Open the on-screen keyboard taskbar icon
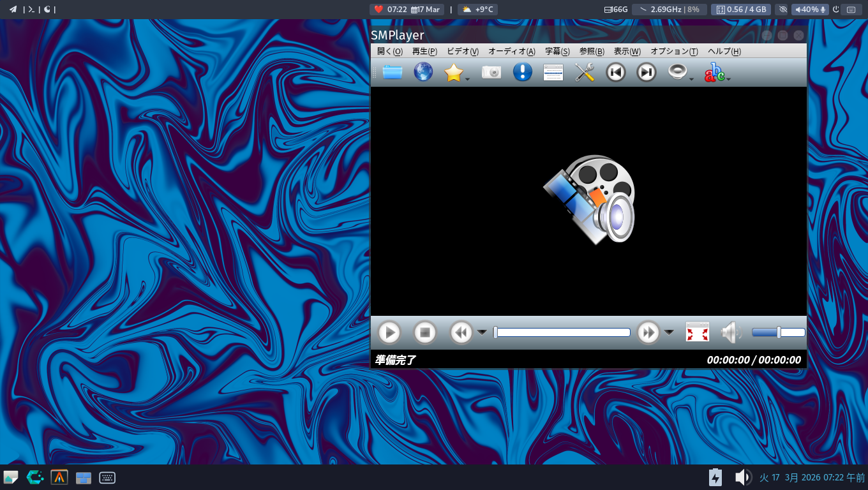 (107, 477)
